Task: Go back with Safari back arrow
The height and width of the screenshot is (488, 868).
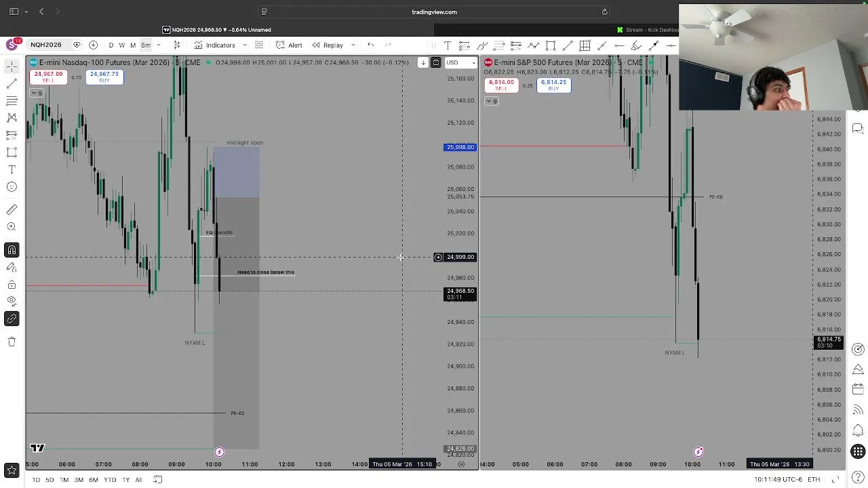Action: (41, 12)
